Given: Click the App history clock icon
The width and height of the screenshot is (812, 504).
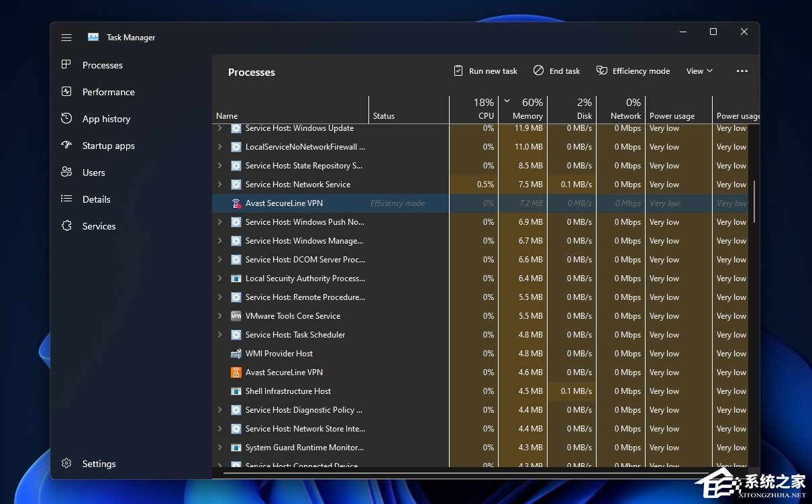Looking at the screenshot, I should [x=66, y=119].
